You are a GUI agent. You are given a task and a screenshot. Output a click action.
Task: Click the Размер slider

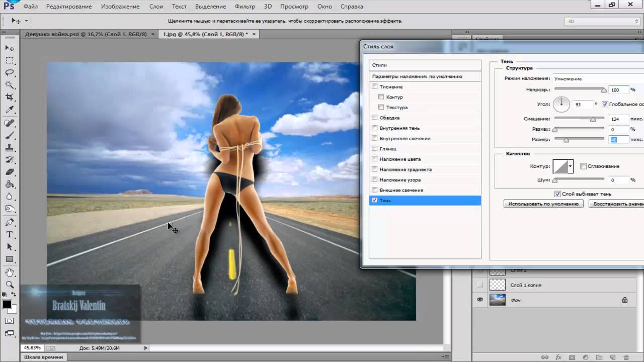coord(579,140)
